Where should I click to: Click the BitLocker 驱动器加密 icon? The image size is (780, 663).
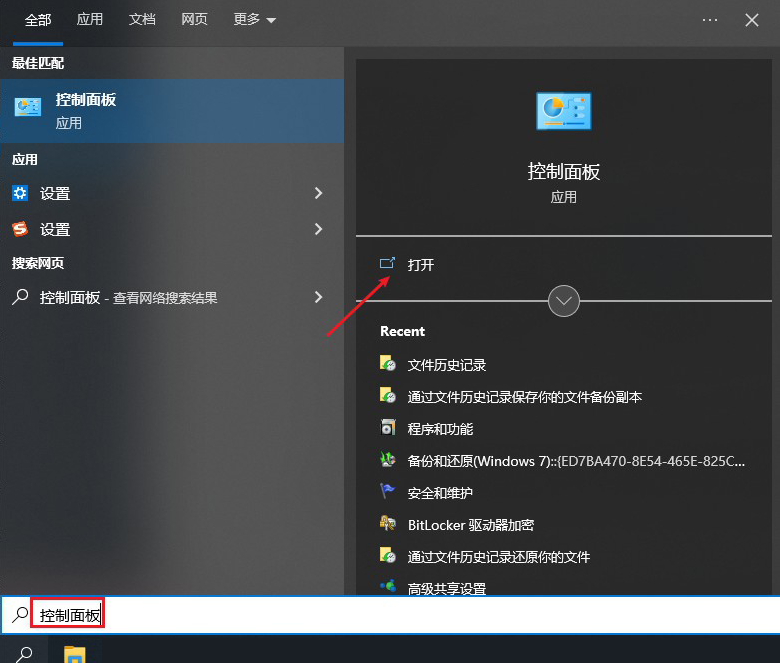(x=388, y=524)
